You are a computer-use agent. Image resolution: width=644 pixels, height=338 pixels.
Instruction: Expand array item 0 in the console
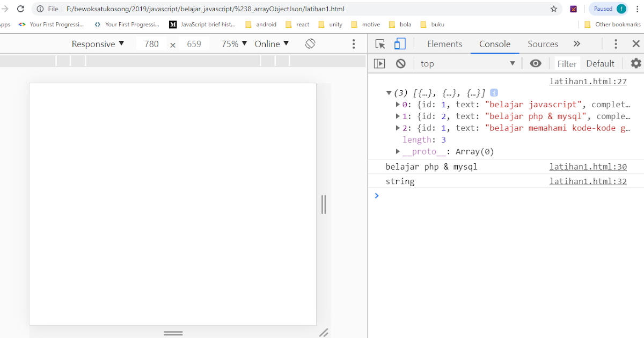(397, 104)
